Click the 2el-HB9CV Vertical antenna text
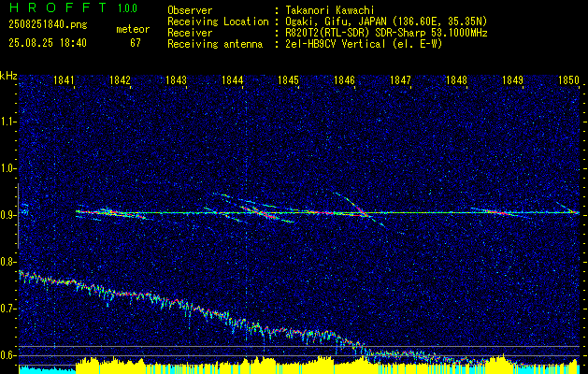Screen dimensions: 588x374 364,44
